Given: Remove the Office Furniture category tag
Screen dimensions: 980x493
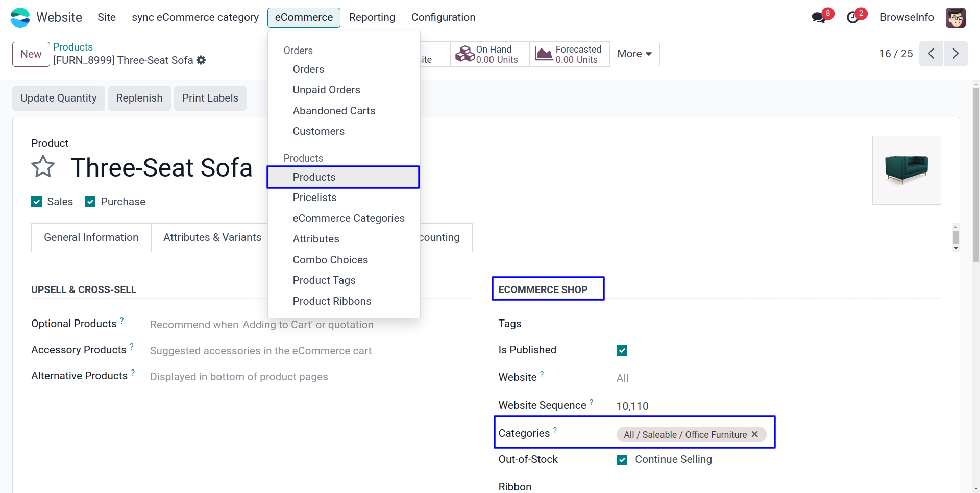Looking at the screenshot, I should [x=755, y=434].
